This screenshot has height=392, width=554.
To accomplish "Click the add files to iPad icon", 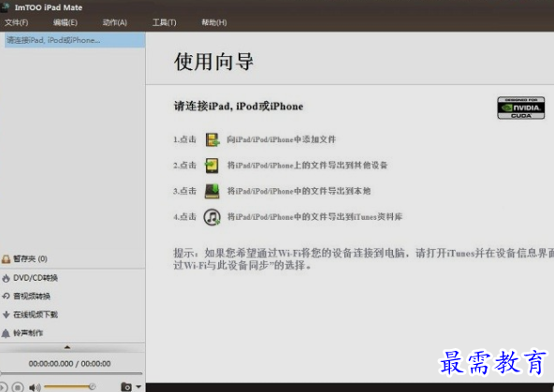I will click(212, 139).
